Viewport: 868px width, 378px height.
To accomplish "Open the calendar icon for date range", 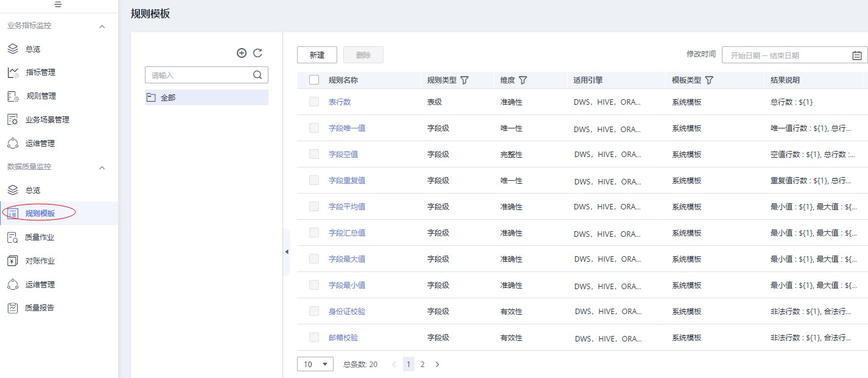I will coord(858,55).
